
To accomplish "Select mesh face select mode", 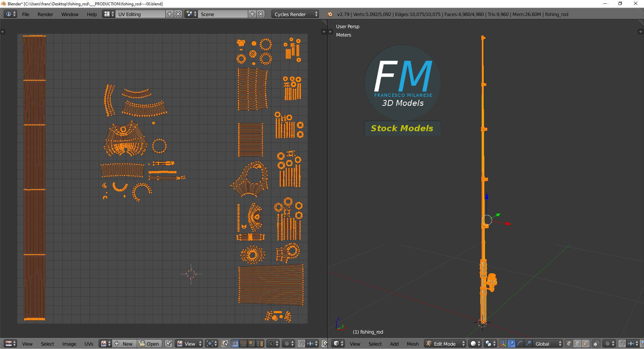I will (586, 344).
